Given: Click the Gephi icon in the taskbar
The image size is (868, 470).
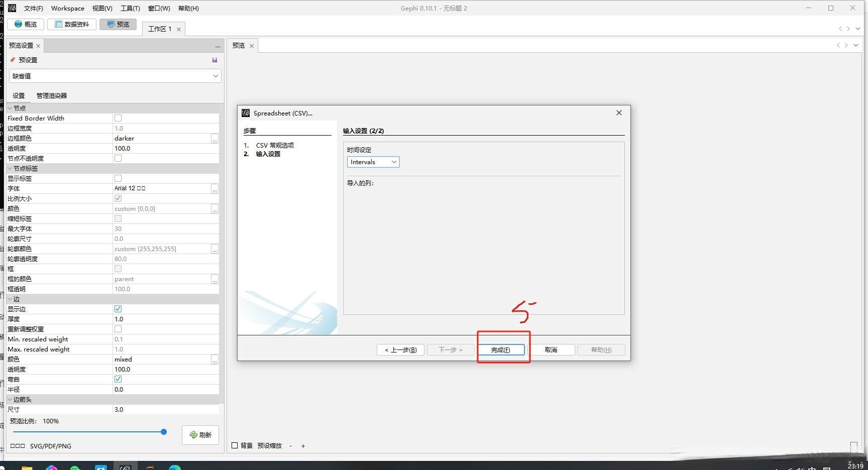Looking at the screenshot, I should point(125,467).
